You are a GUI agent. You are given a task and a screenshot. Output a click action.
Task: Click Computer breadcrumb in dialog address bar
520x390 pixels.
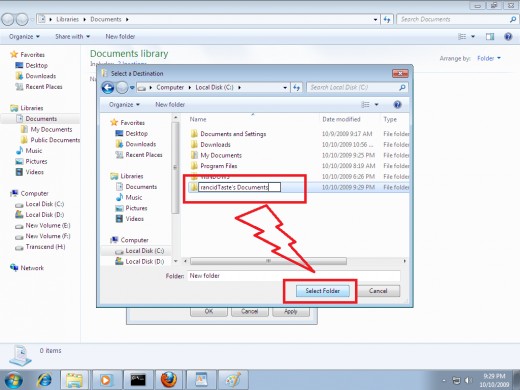tap(170, 88)
